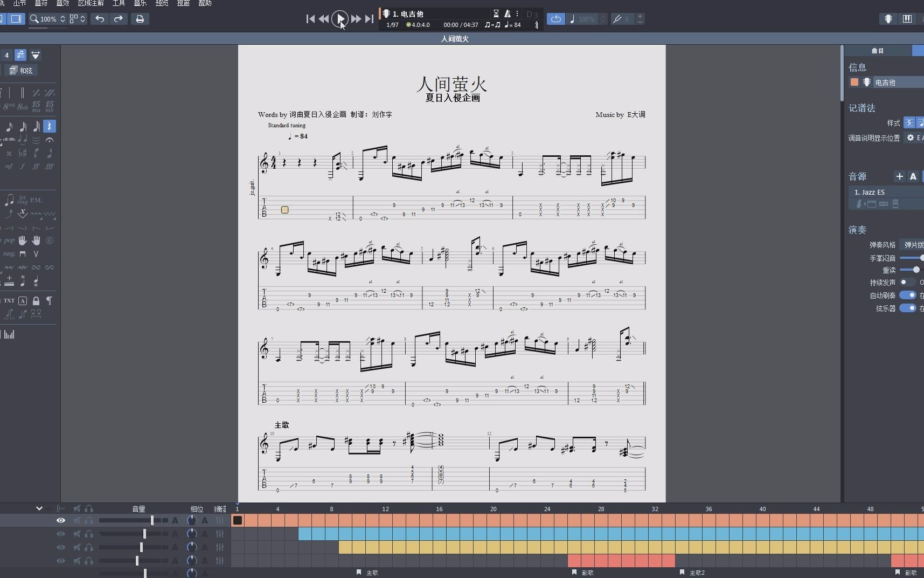
Task: Click the fermata symbol in palette
Action: coord(50,140)
